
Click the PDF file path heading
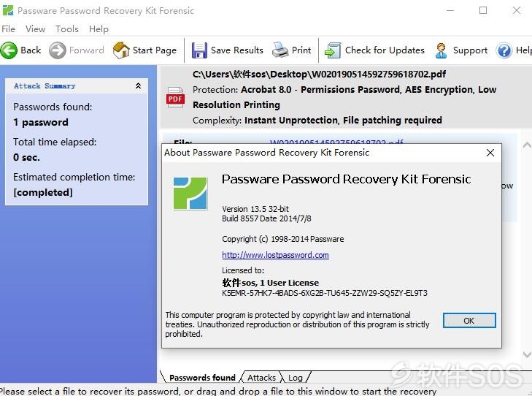tap(319, 74)
